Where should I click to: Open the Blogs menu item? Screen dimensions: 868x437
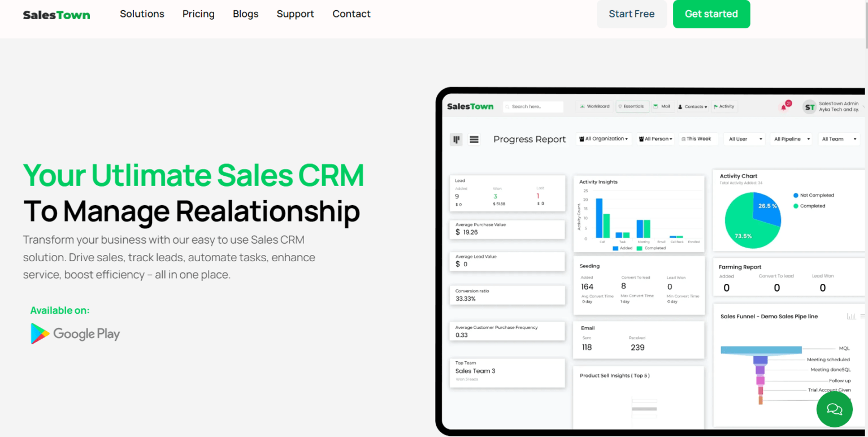(245, 14)
